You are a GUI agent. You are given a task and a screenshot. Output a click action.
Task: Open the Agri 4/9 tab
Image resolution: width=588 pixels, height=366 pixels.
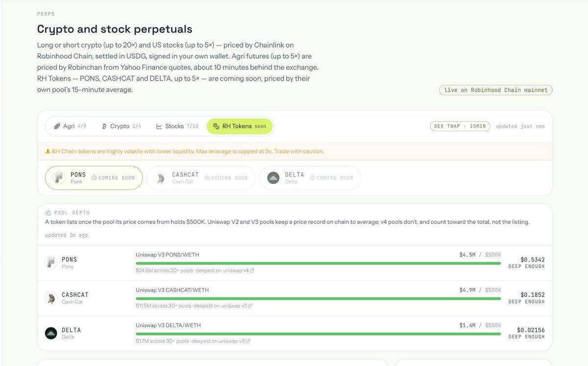pos(70,126)
